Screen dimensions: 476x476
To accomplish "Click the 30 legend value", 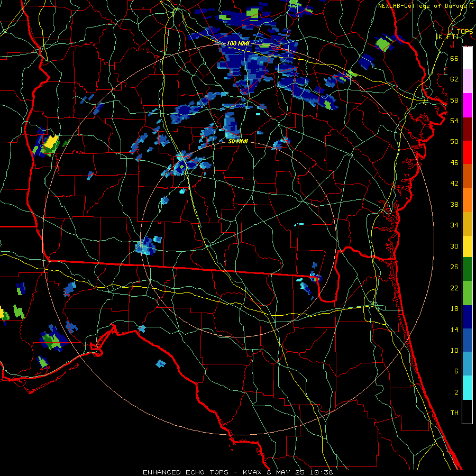I will click(454, 246).
